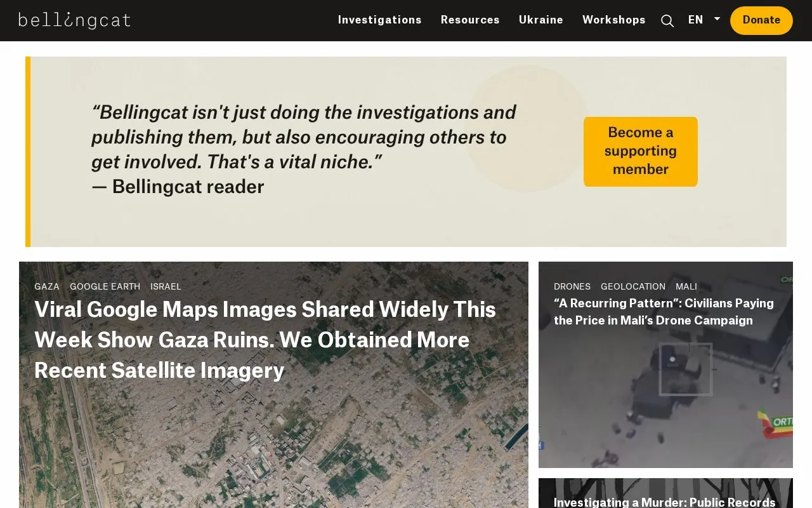Open the GAZA tag link
The height and width of the screenshot is (508, 812).
pos(47,286)
